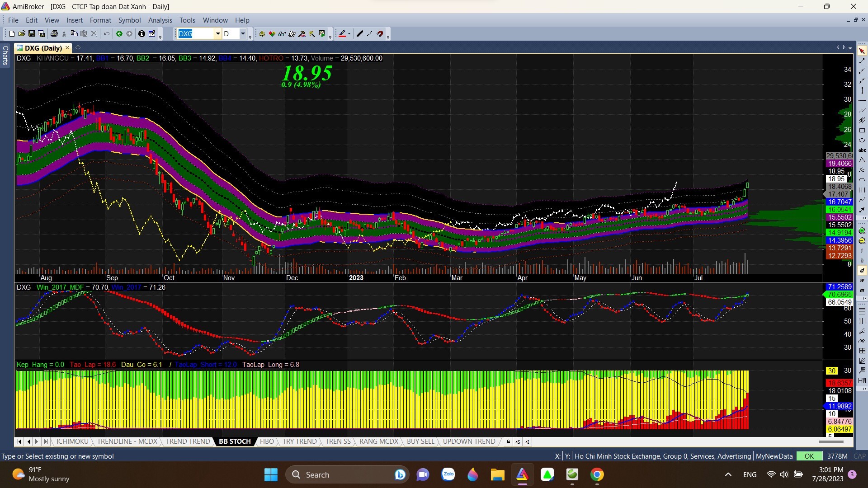This screenshot has height=488, width=868.
Task: Go to first sheet tab arrow
Action: (x=19, y=441)
